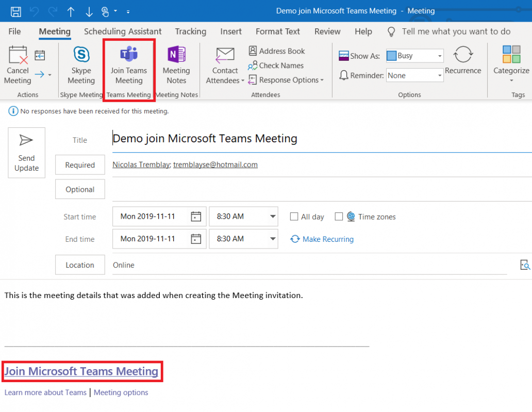Click info icon beside no responses message
This screenshot has width=532, height=412.
coord(13,111)
